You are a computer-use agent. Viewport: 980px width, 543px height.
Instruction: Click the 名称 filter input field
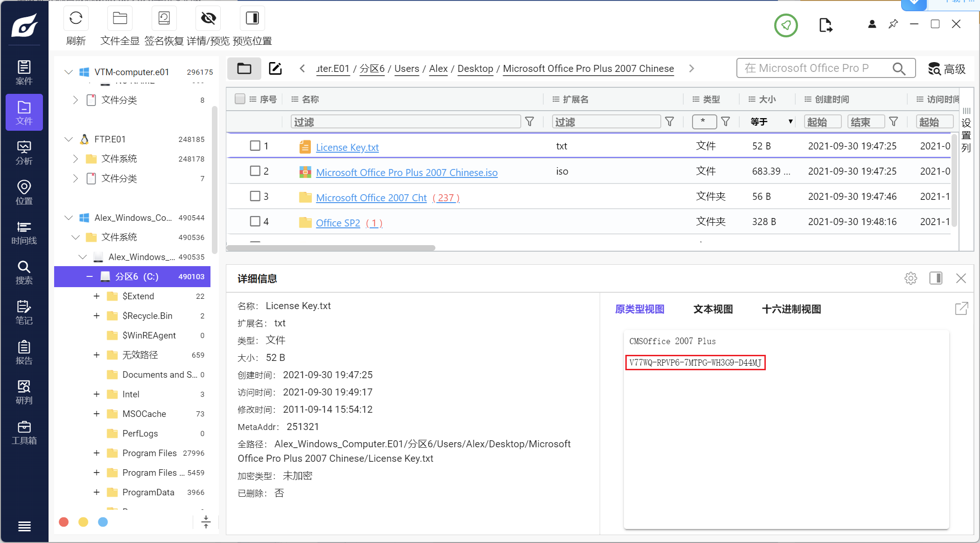[x=406, y=122]
